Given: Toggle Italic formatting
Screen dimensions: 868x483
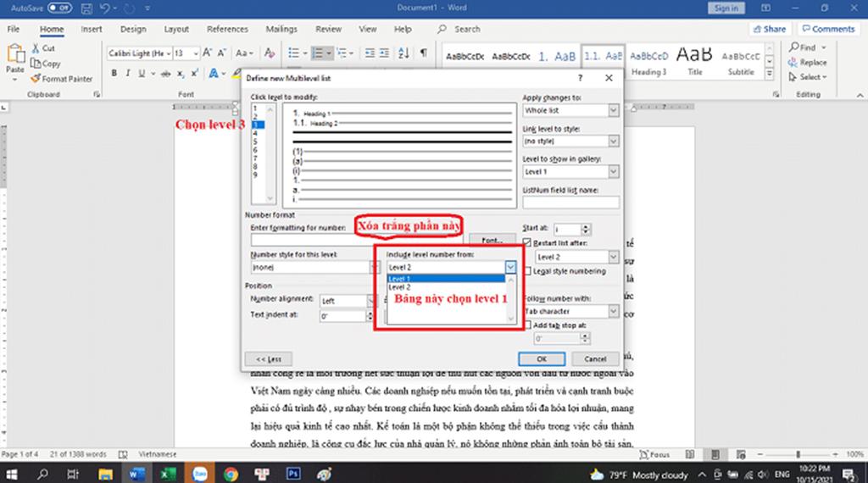Looking at the screenshot, I should [x=128, y=73].
